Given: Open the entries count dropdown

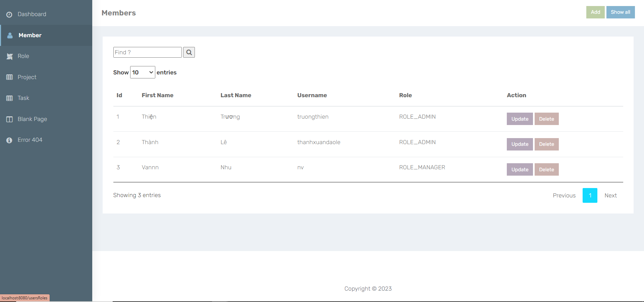Looking at the screenshot, I should pyautogui.click(x=143, y=72).
